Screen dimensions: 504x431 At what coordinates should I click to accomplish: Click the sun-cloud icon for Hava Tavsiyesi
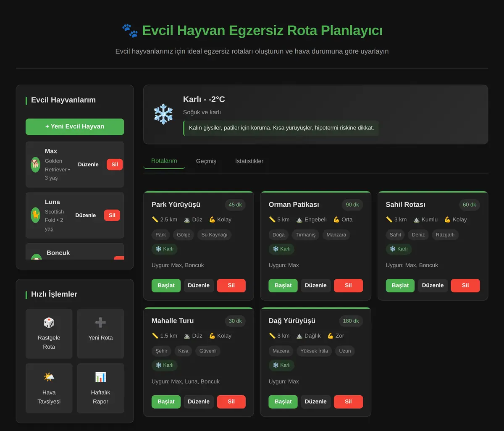49,377
